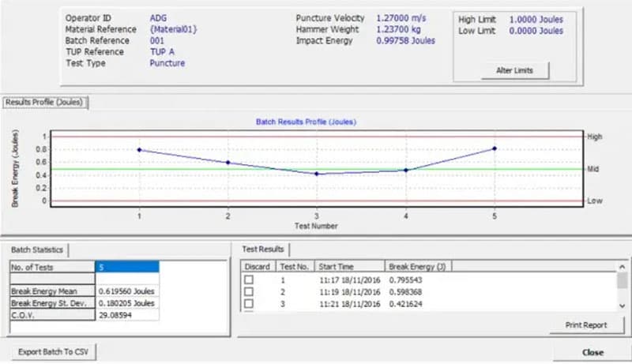Image resolution: width=632 pixels, height=364 pixels.
Task: Click scroll down arrow in Test Results list
Action: click(x=622, y=306)
